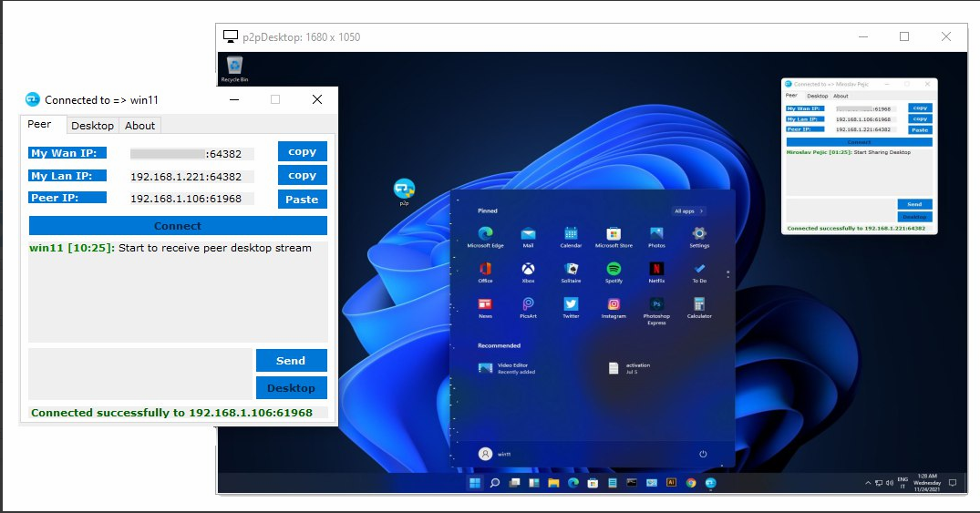
Task: Click the wide Connect button
Action: 178,226
